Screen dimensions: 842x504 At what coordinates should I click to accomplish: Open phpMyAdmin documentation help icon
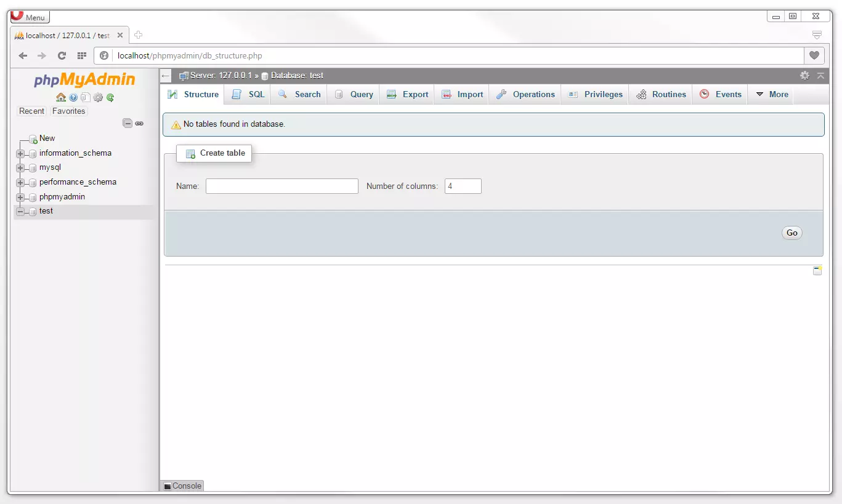pyautogui.click(x=73, y=97)
